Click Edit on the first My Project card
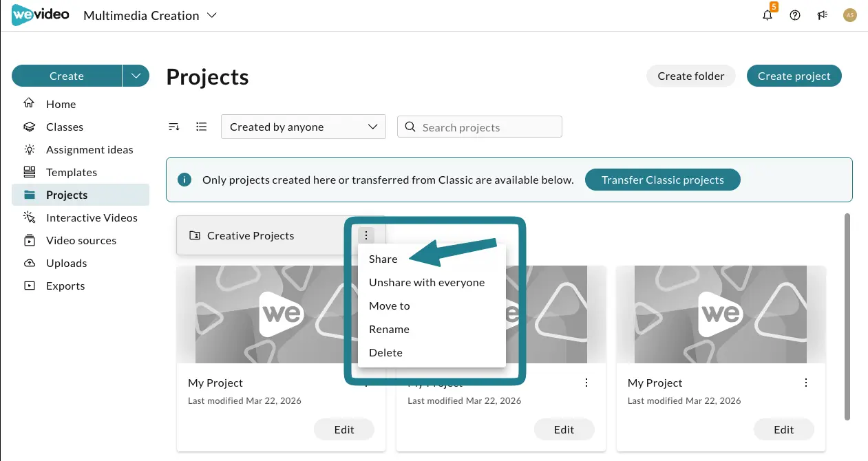This screenshot has height=461, width=868. point(344,429)
